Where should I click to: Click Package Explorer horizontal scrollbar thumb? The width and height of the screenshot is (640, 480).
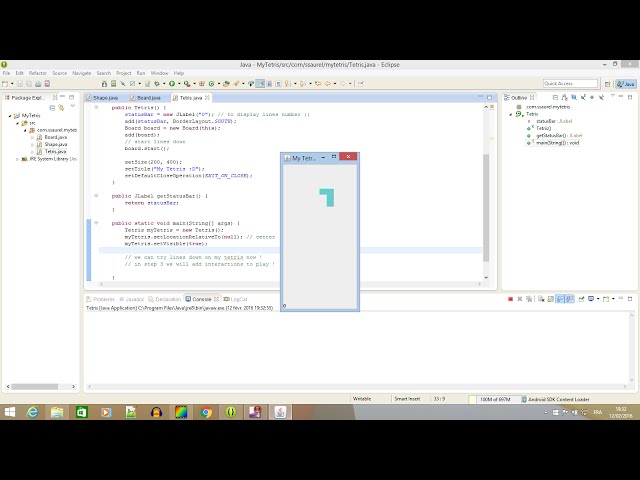click(35, 387)
